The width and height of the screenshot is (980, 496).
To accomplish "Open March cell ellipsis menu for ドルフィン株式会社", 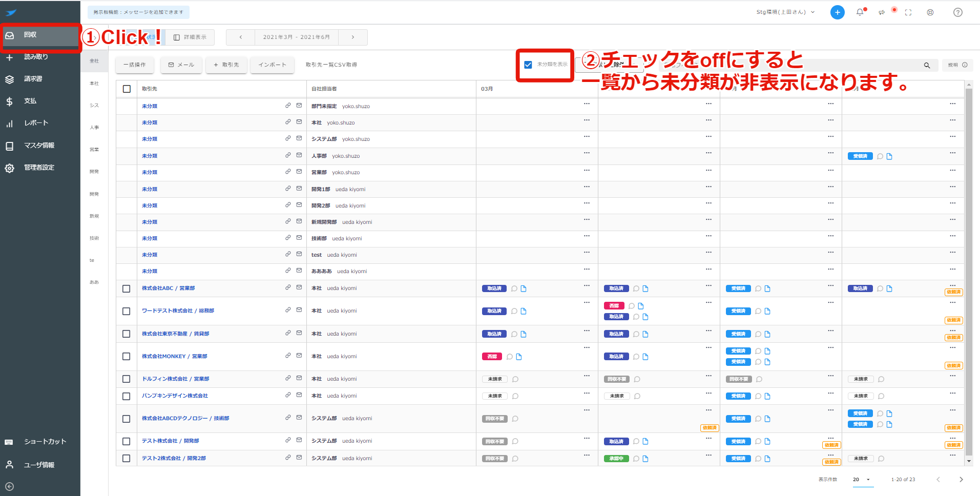I will 587,376.
